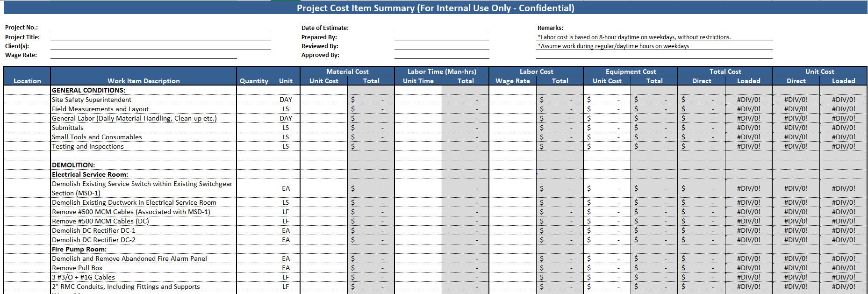
Task: Click the Work Item Description header
Action: (x=143, y=81)
